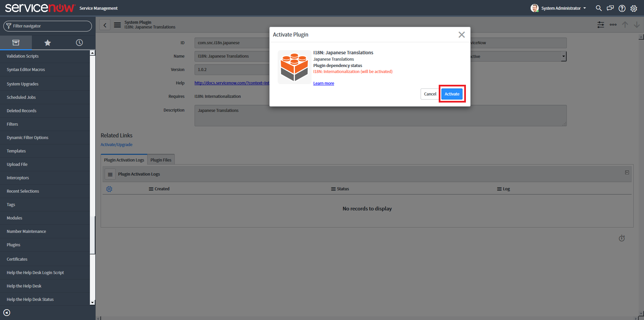This screenshot has height=320, width=644.
Task: Open Number Maintenance module
Action: (x=26, y=232)
